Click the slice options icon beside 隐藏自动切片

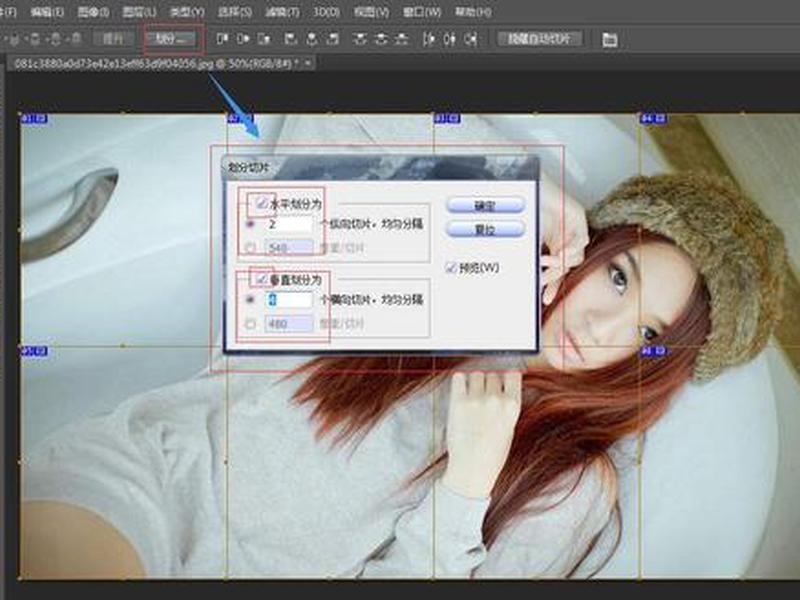click(609, 39)
